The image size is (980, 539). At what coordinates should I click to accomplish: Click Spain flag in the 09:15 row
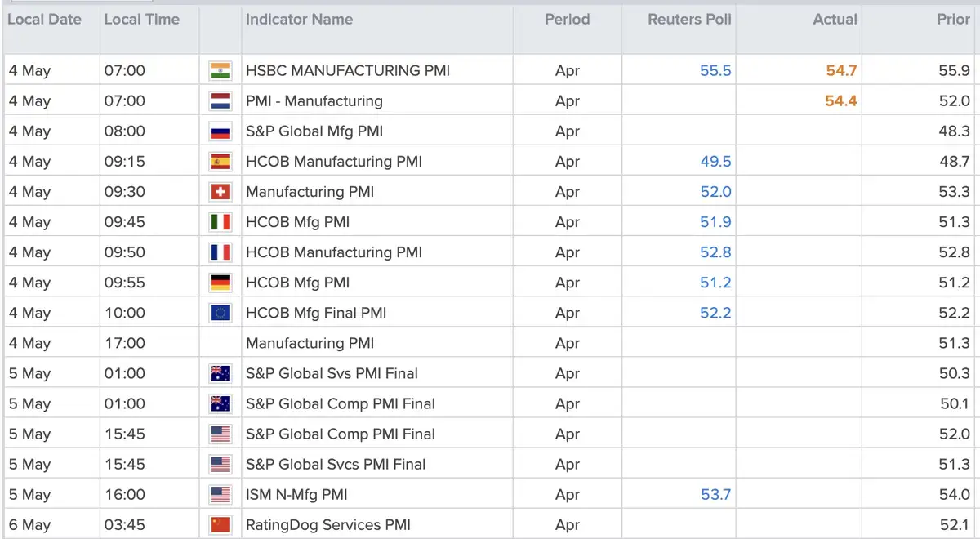tap(220, 162)
